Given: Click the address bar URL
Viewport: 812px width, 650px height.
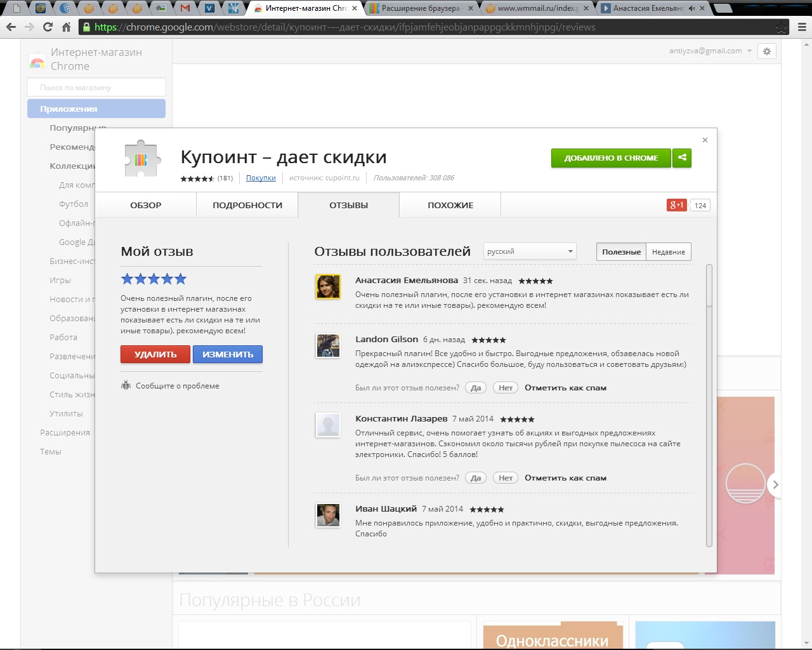Looking at the screenshot, I should pyautogui.click(x=344, y=27).
